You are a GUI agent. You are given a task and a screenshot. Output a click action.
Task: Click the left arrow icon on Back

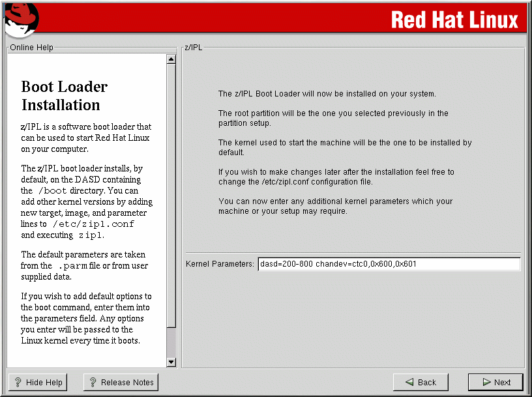point(409,383)
